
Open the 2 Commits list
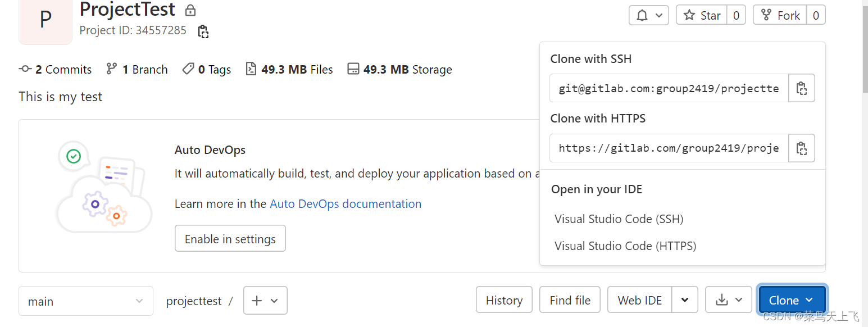click(x=55, y=70)
